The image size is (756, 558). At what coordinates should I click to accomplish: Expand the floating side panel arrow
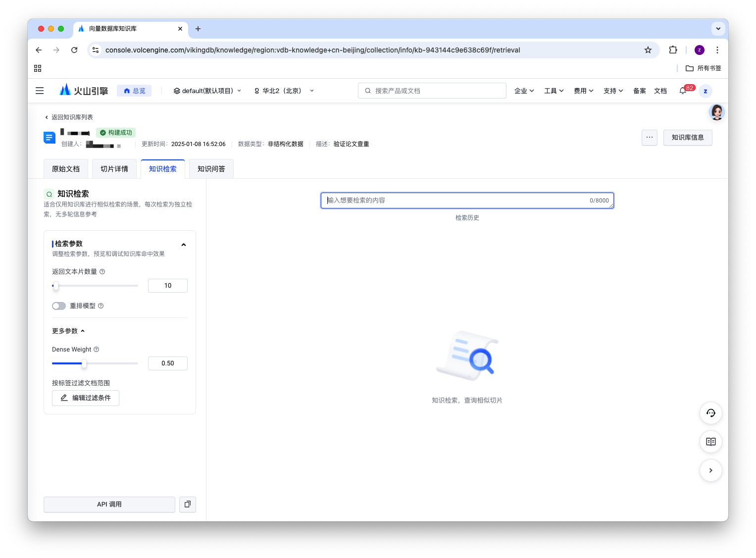click(x=711, y=470)
